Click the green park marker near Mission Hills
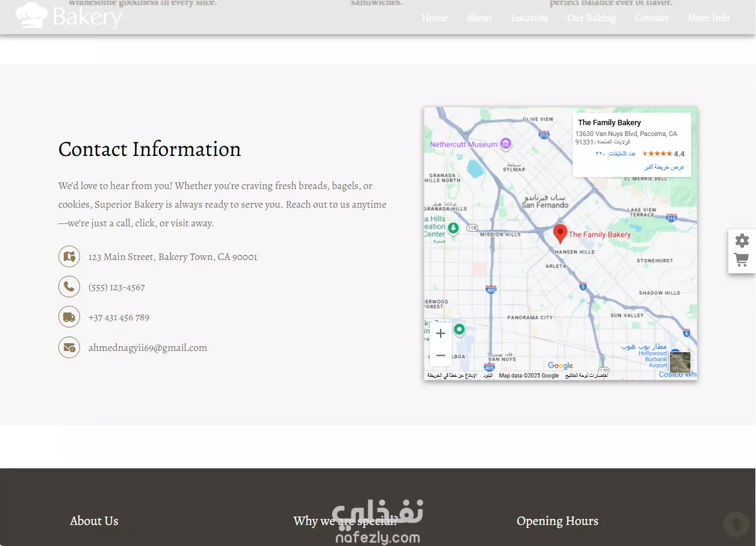 [453, 228]
